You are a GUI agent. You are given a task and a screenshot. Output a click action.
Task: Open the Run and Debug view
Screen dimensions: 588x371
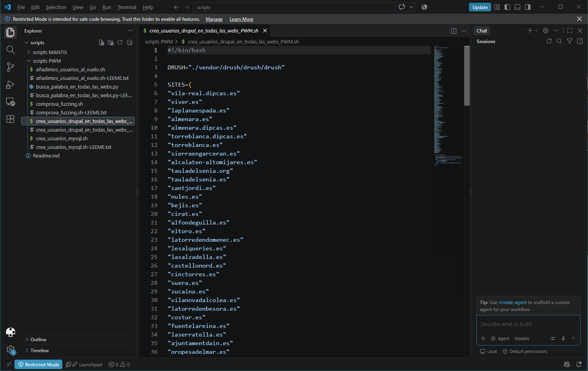[x=11, y=84]
